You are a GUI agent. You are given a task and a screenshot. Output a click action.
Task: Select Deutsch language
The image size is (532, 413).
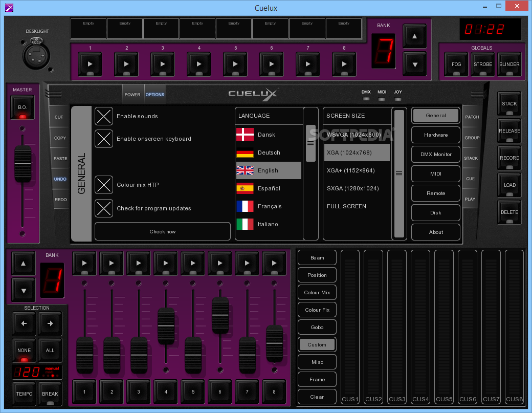click(269, 153)
